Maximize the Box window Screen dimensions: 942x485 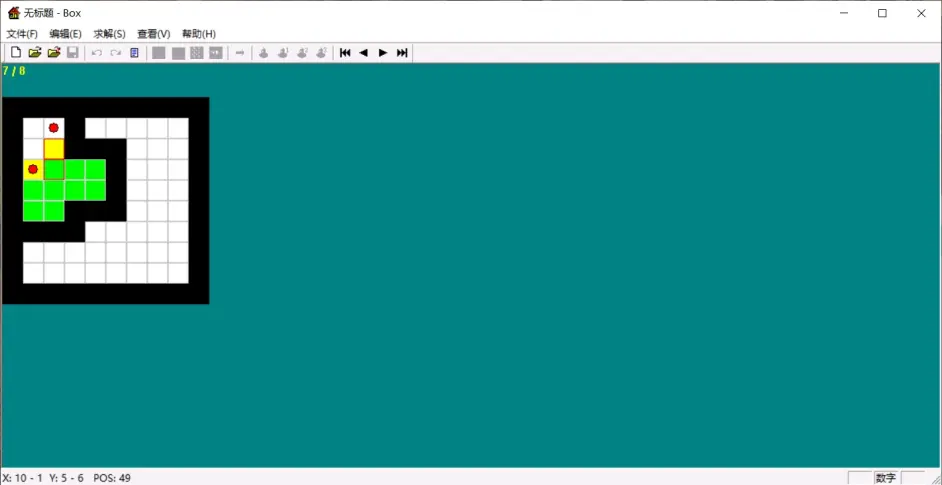tap(883, 13)
